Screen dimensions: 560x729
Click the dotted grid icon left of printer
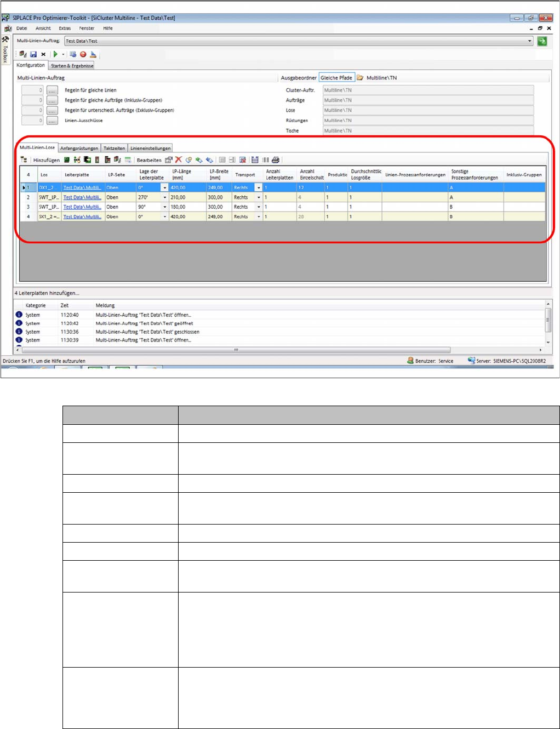pos(265,160)
